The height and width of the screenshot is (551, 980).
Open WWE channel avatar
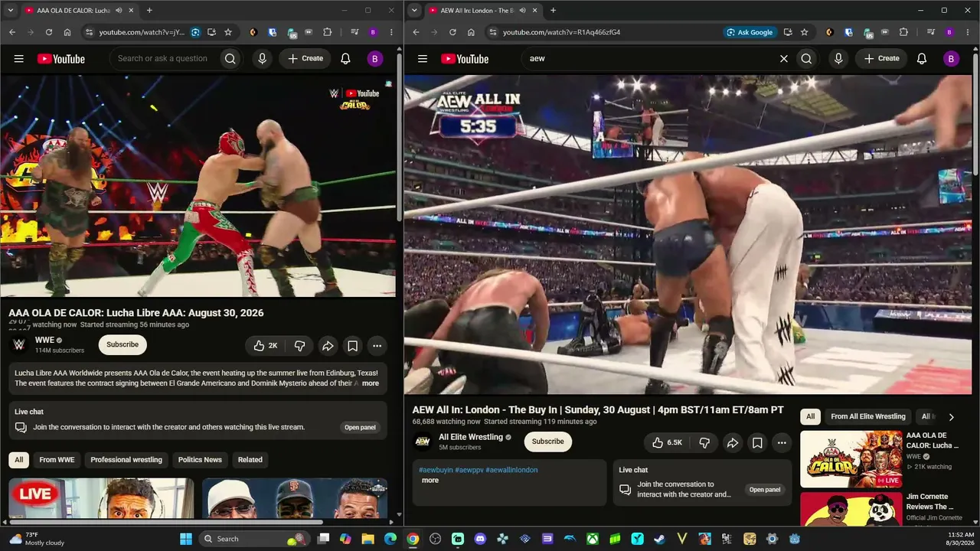[19, 344]
